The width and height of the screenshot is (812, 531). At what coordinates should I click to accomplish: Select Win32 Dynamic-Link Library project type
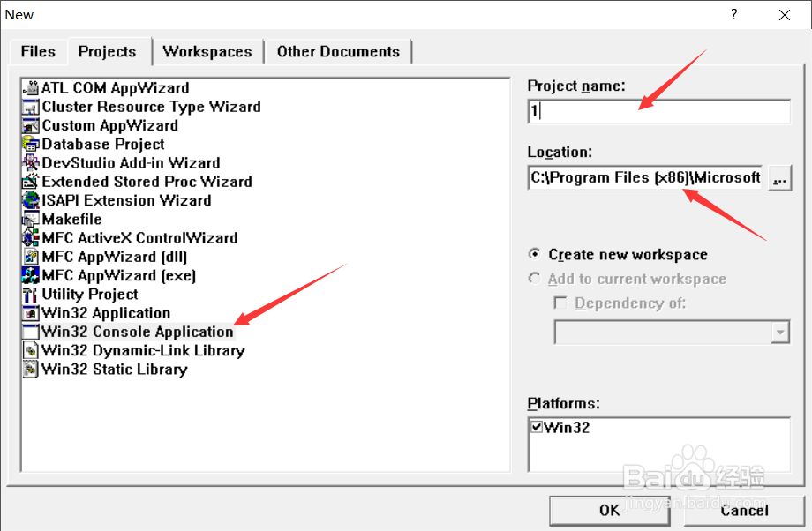click(143, 350)
